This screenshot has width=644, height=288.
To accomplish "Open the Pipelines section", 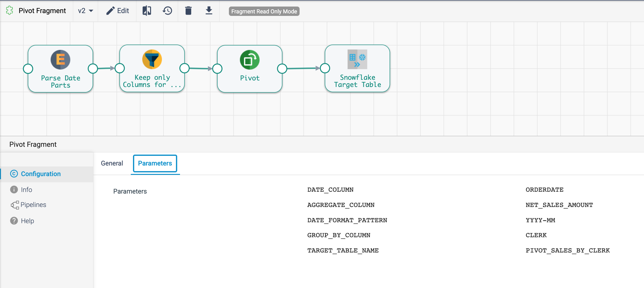I will click(33, 205).
